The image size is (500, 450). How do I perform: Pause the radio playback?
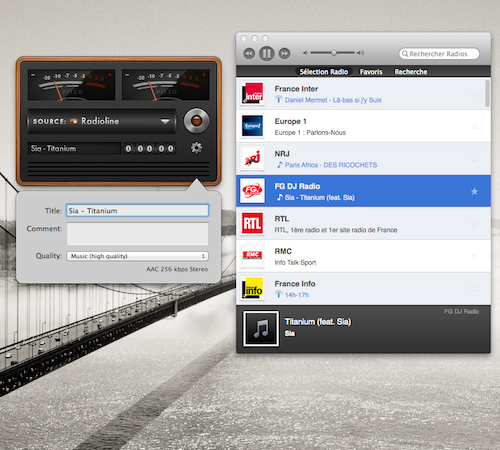[267, 53]
